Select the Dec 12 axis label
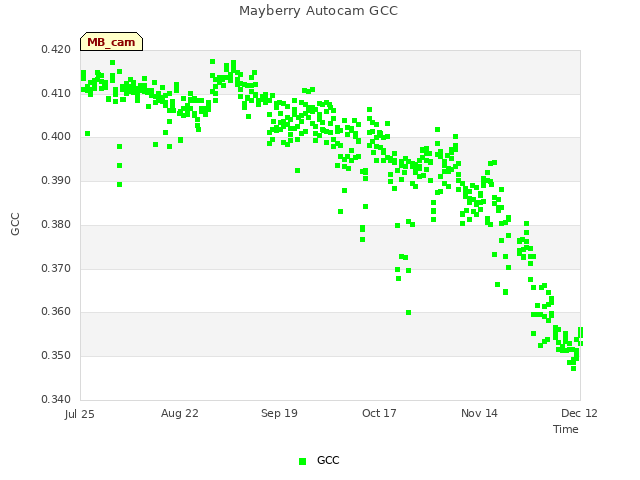 click(579, 413)
